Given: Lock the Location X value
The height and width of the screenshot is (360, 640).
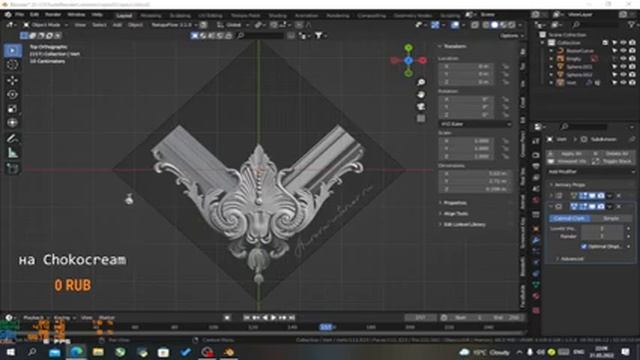Looking at the screenshot, I should (506, 67).
